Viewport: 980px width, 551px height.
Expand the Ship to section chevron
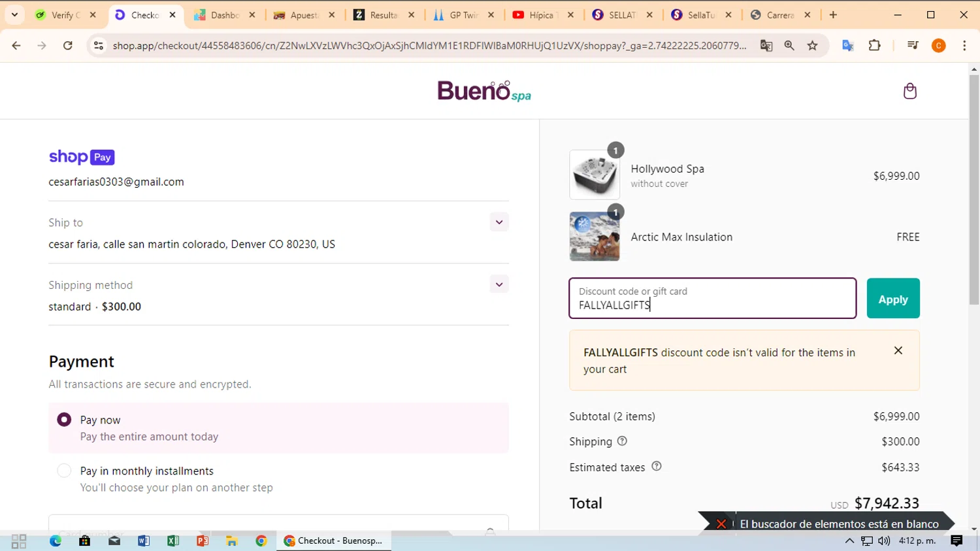[x=499, y=222]
